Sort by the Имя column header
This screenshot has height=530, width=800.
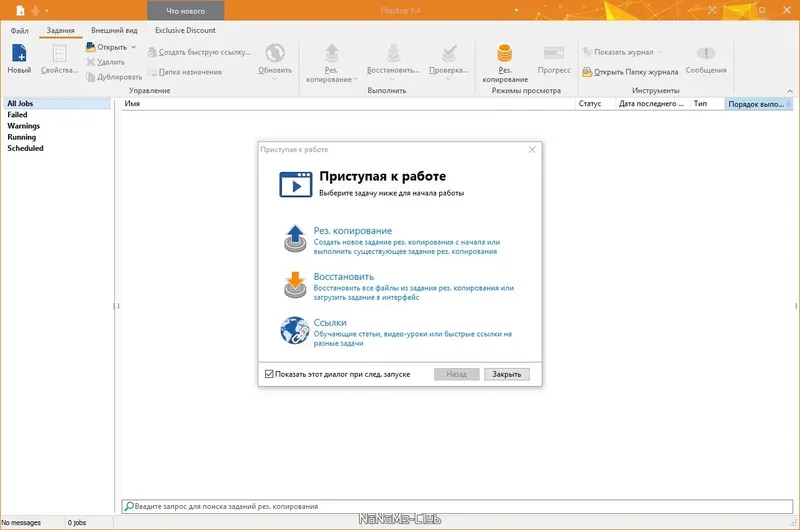[x=348, y=104]
